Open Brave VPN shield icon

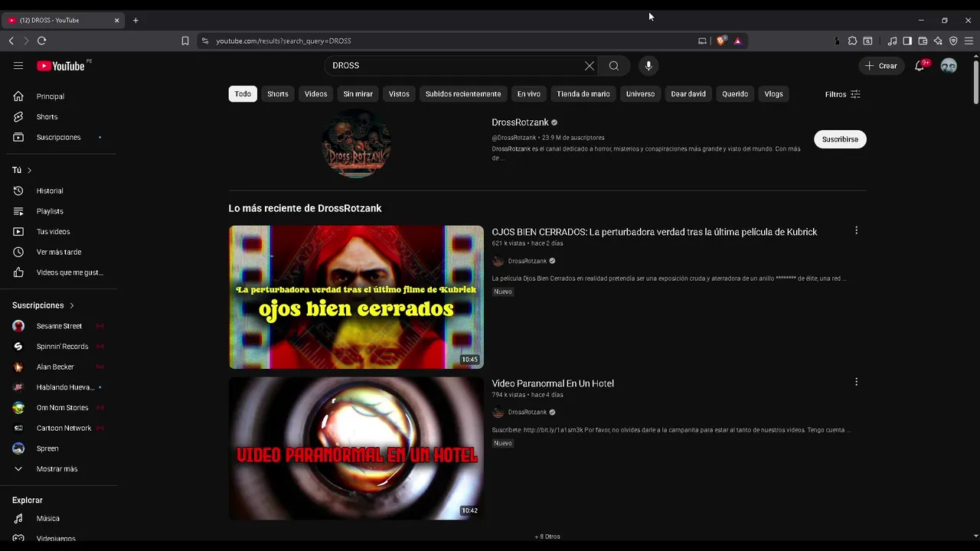953,41
